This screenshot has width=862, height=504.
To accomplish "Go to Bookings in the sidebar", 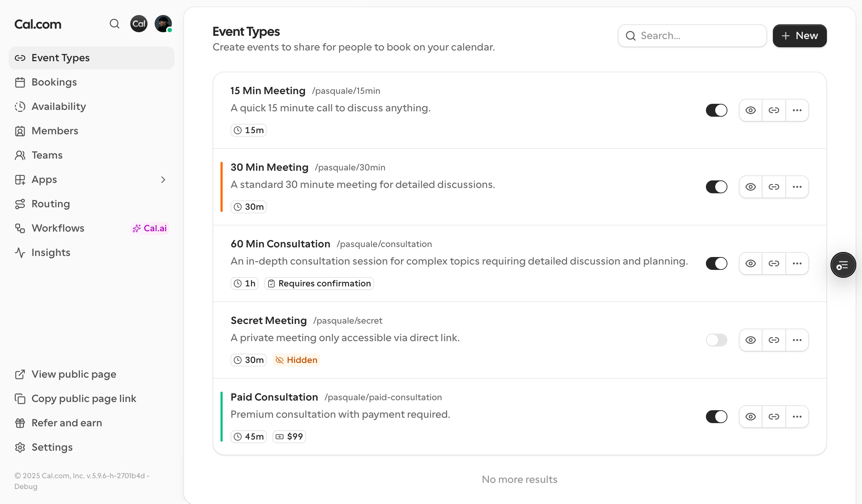I will click(x=54, y=82).
